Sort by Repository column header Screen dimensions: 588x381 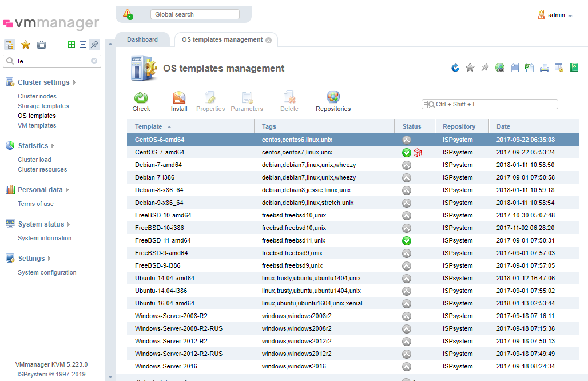click(x=462, y=127)
